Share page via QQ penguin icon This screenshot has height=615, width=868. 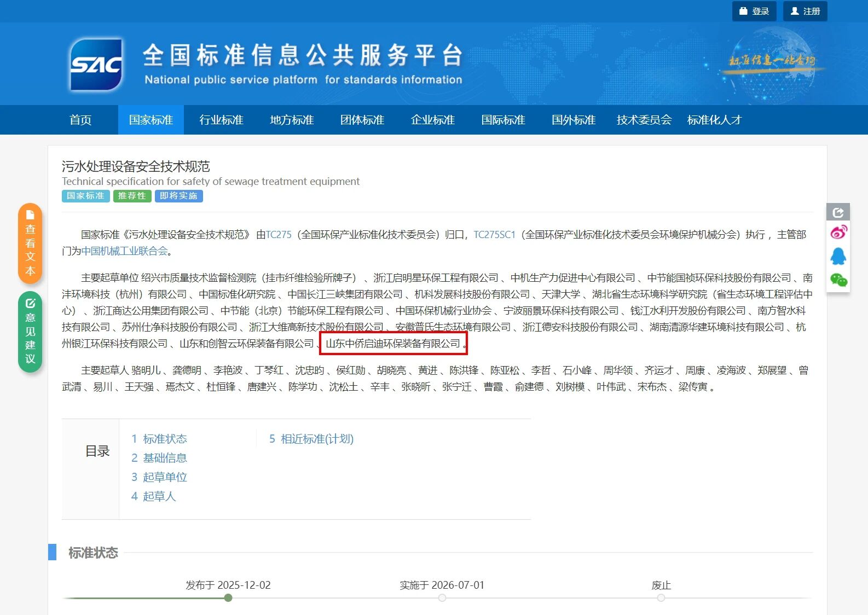[x=838, y=256]
